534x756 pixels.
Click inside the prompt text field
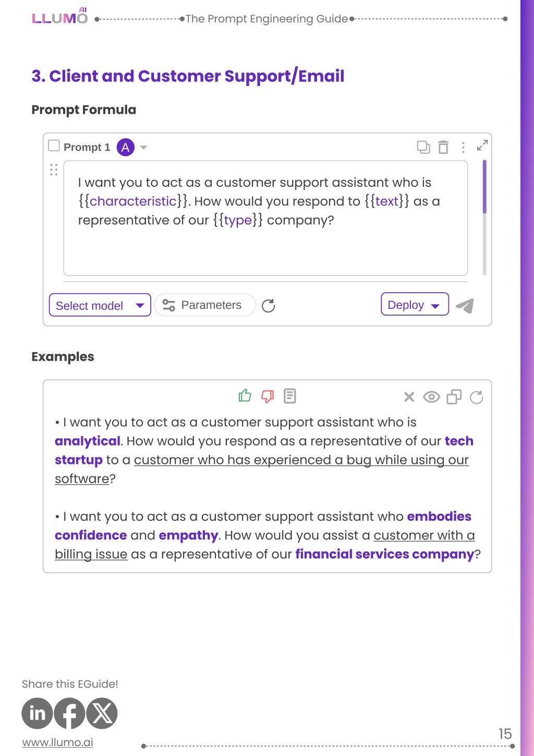(265, 218)
